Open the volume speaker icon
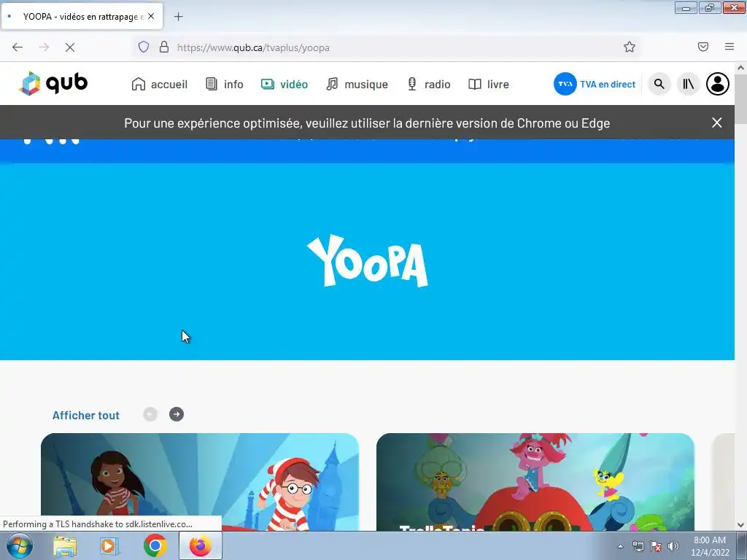The height and width of the screenshot is (560, 747). (673, 546)
